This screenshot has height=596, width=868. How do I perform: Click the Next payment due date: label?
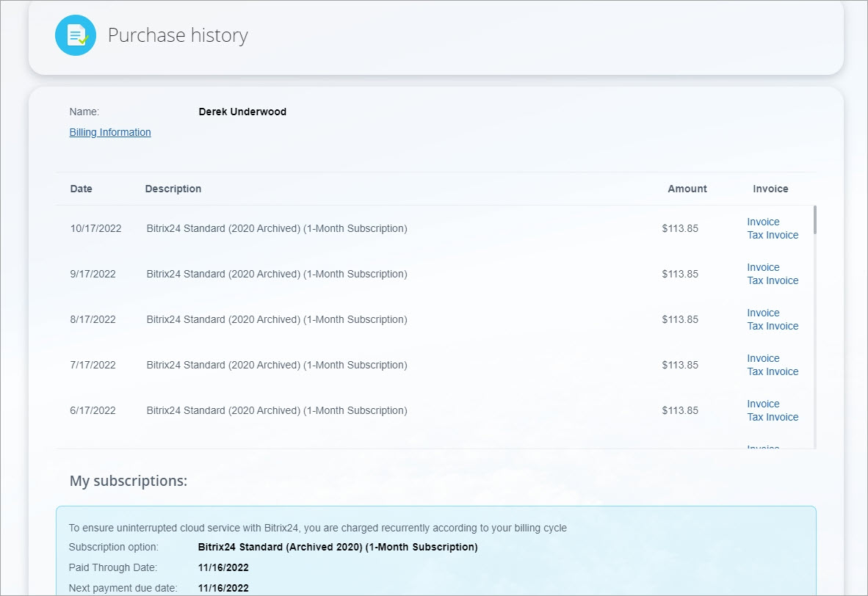(x=123, y=588)
